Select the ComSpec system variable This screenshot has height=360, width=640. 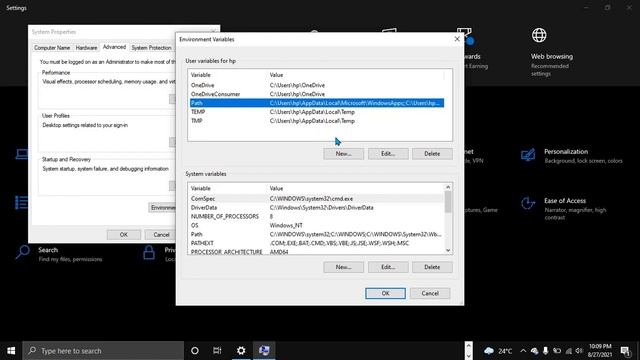317,199
